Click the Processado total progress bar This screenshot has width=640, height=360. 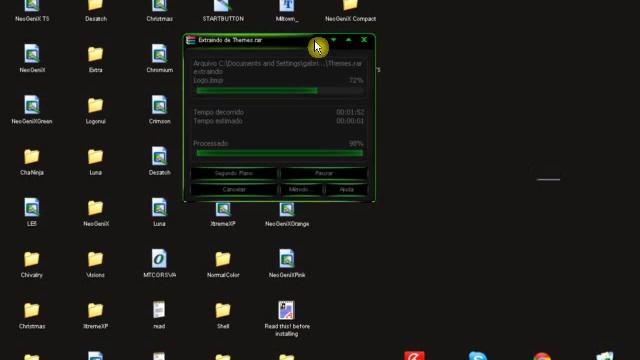(x=280, y=153)
